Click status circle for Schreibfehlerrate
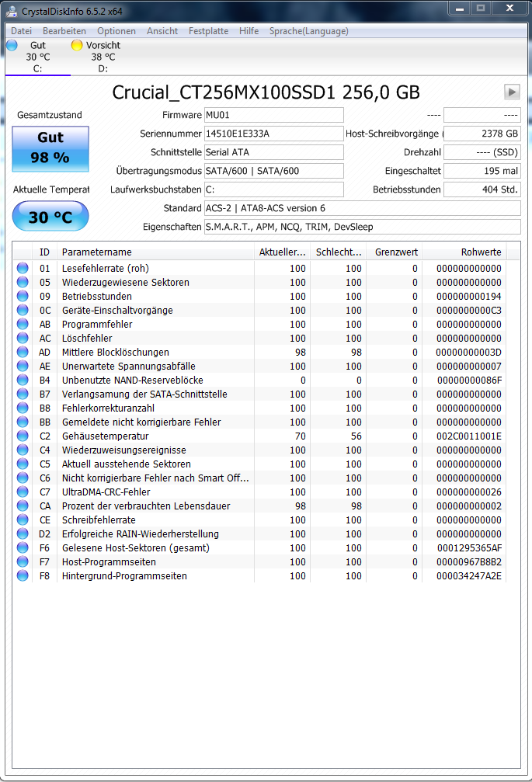Viewport: 532px width, 782px height. click(x=23, y=520)
